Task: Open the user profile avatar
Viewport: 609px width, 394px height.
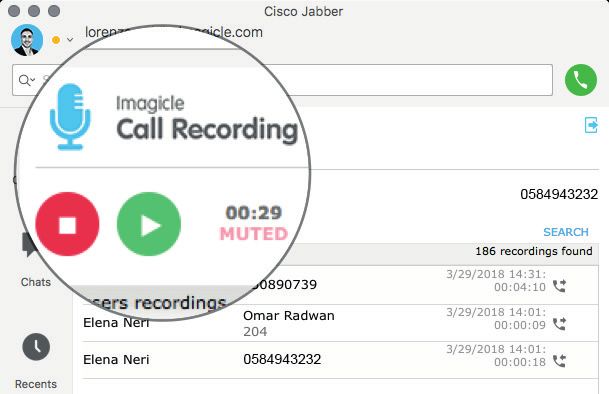Action: [27, 40]
